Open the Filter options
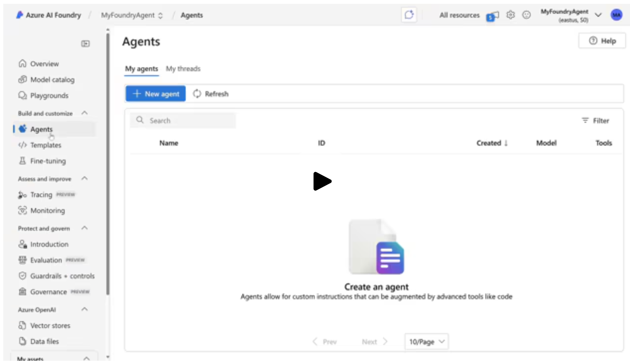Screen dimensions: 630x364 tap(595, 120)
